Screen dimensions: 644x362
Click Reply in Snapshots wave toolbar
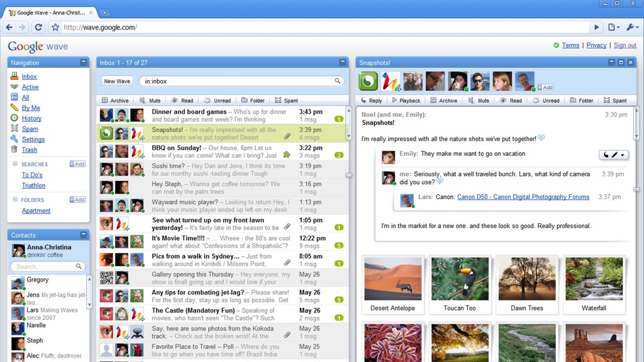pos(371,101)
